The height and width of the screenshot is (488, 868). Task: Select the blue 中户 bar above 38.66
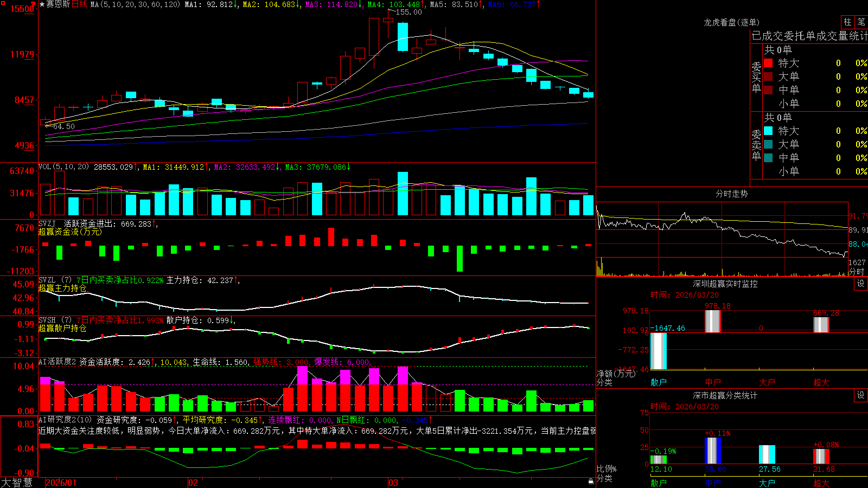tap(713, 451)
